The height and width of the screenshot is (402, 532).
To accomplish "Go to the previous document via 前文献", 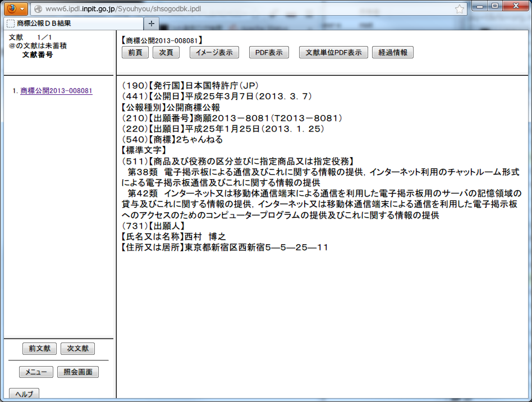I will coord(39,348).
